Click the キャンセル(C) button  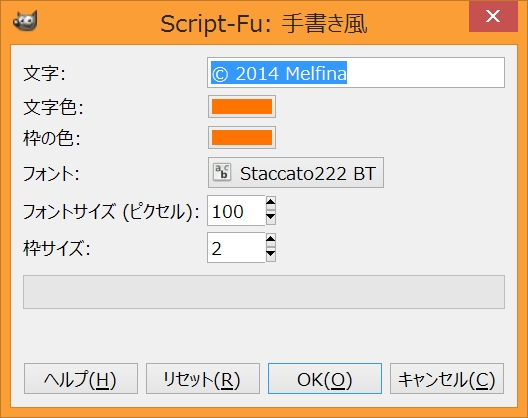447,379
